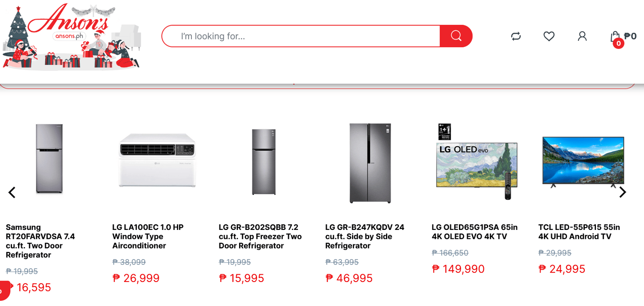Screen dimensions: 644x306
Task: Click the red search magnifier button
Action: click(456, 36)
